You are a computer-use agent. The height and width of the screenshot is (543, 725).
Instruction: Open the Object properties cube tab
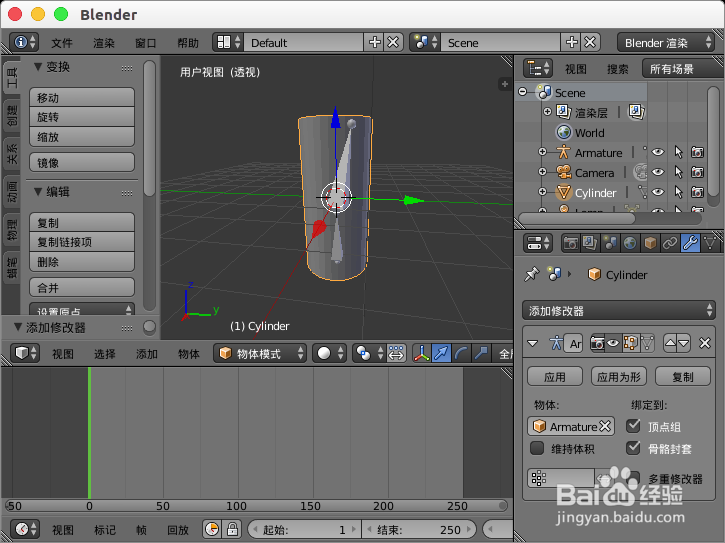650,243
